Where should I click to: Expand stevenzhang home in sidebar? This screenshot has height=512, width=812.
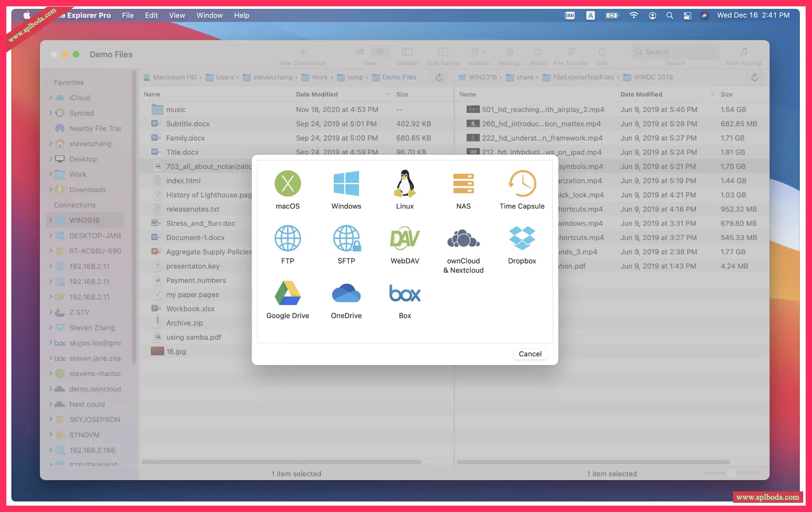click(x=51, y=144)
